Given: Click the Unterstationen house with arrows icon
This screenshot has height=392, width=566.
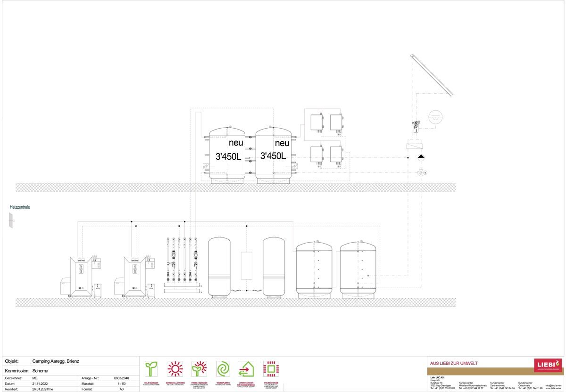Looking at the screenshot, I should [246, 368].
